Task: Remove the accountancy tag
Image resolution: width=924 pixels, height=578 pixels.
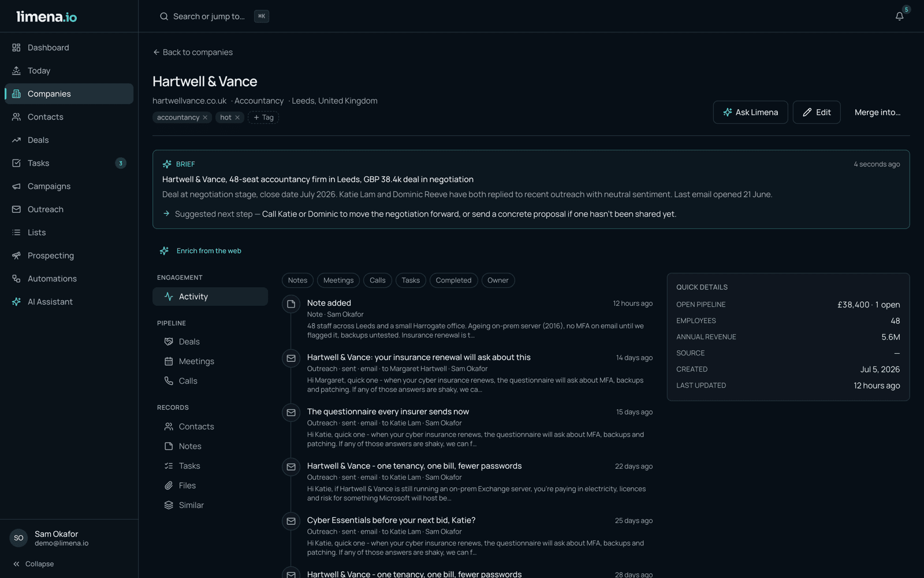Action: [205, 117]
